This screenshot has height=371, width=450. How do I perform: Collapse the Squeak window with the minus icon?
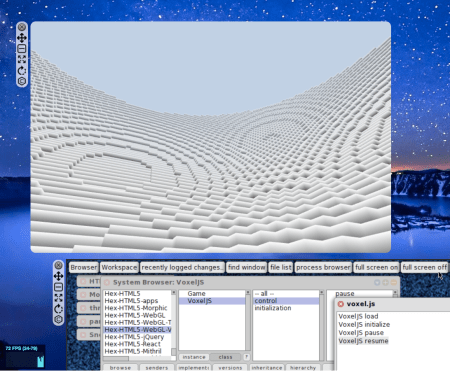coord(59,287)
